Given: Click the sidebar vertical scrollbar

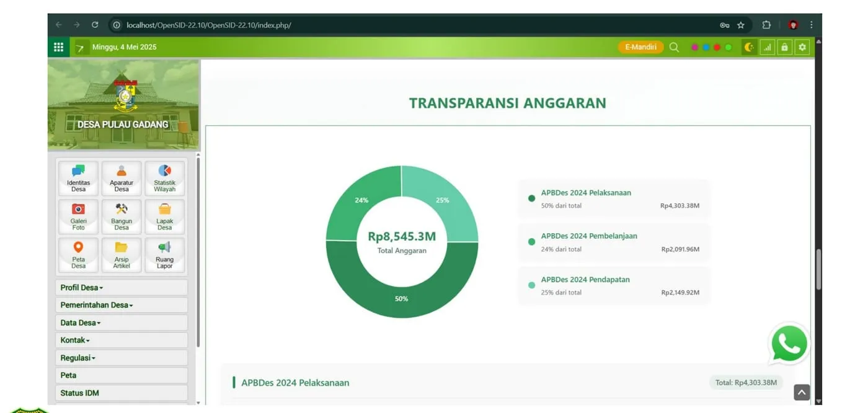Looking at the screenshot, I should coord(198,251).
